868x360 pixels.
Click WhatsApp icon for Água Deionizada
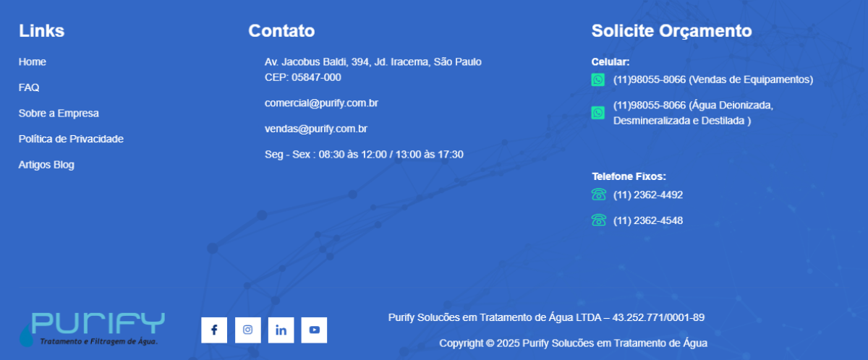click(x=598, y=113)
